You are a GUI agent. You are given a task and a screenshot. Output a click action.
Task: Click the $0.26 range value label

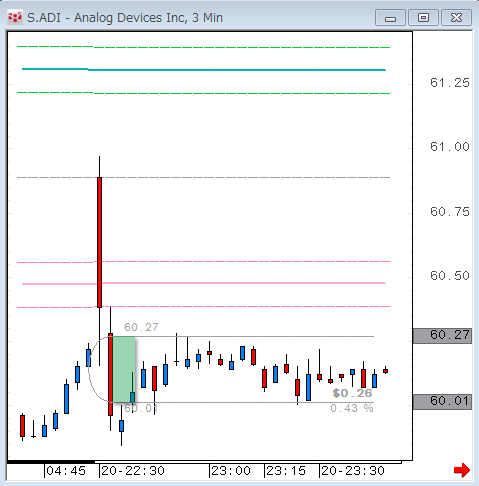(x=352, y=393)
